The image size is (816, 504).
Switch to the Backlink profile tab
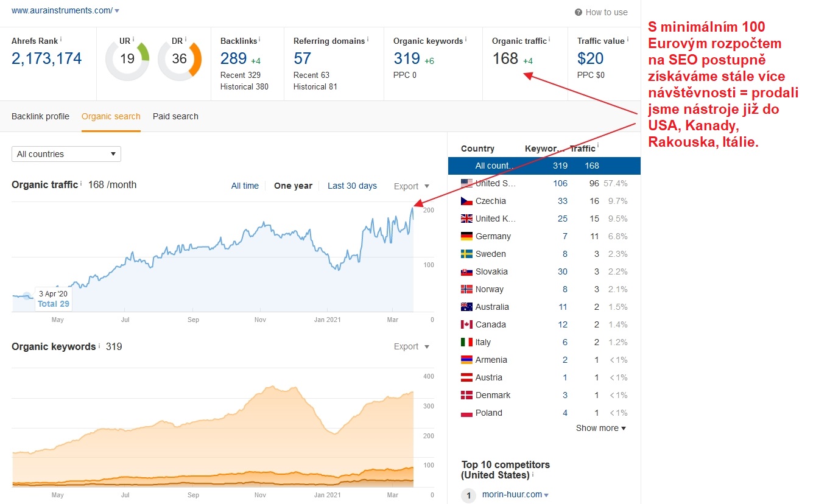click(x=40, y=116)
